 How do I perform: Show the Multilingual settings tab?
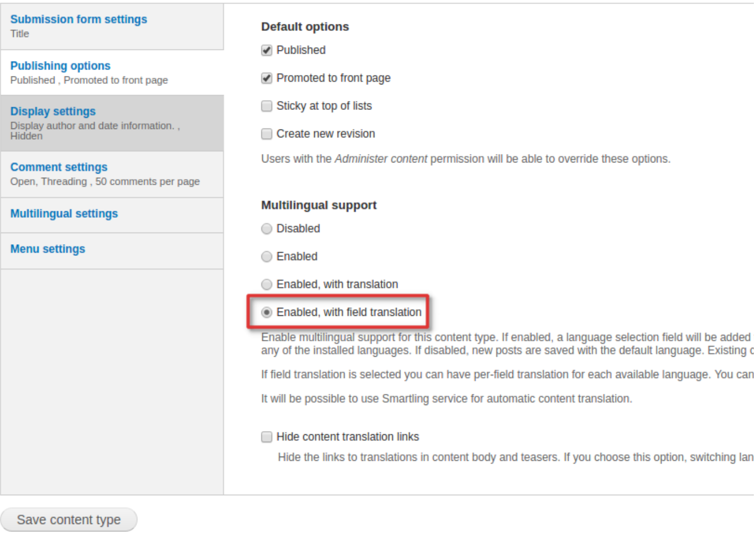click(x=64, y=213)
